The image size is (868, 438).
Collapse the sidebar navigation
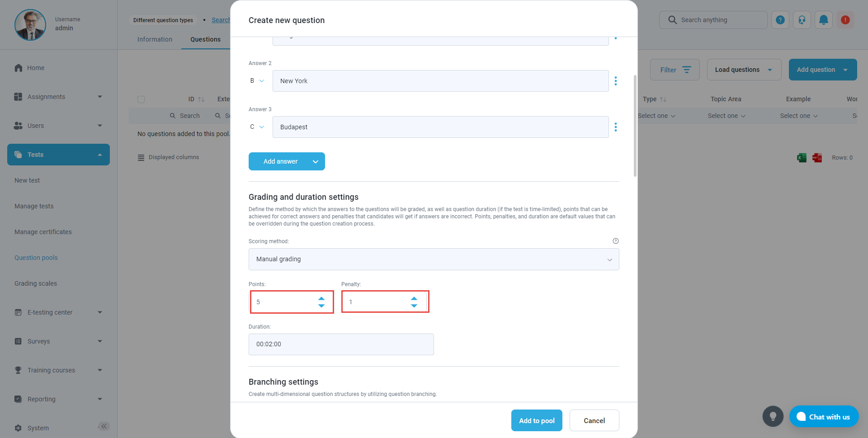click(104, 426)
